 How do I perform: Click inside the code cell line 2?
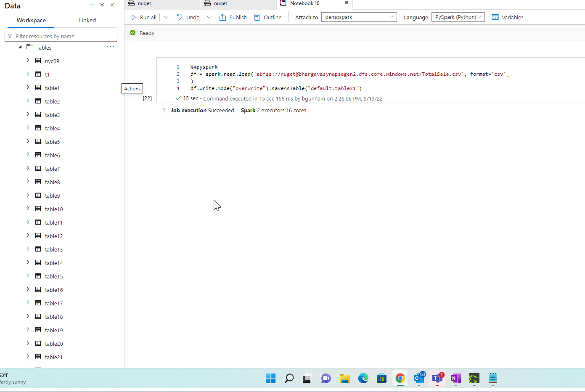(x=348, y=74)
